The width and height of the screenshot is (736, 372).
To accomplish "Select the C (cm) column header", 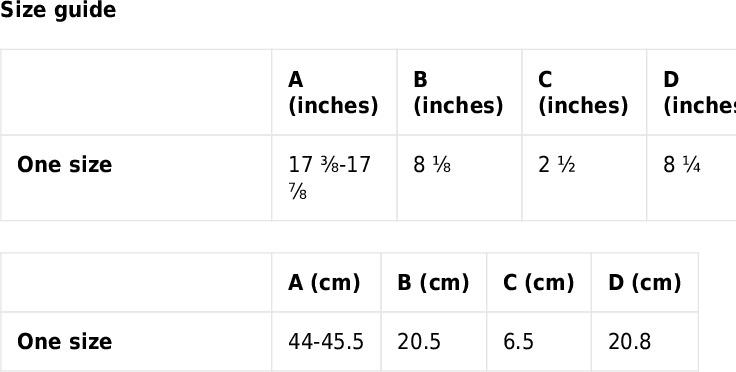I will click(539, 282).
